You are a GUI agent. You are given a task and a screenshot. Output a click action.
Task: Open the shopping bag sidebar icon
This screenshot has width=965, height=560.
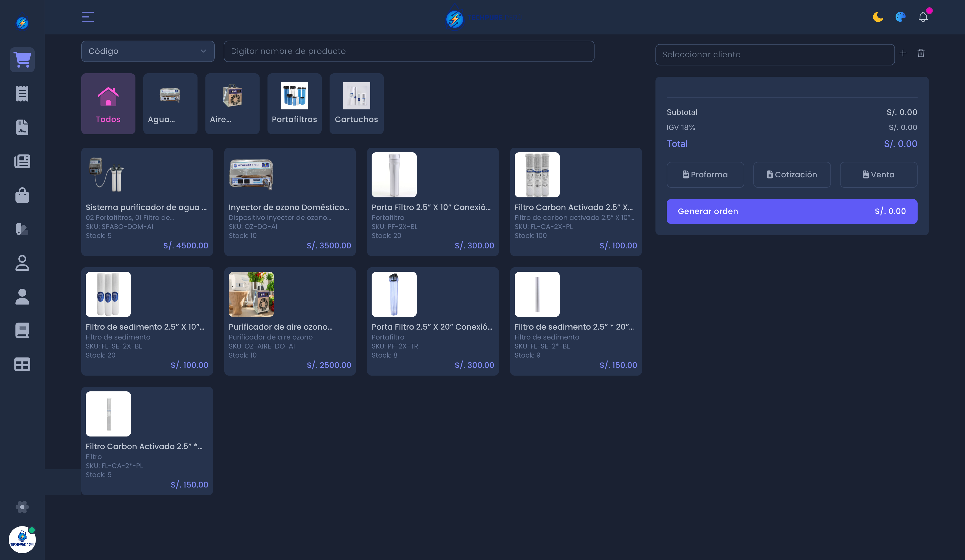tap(22, 195)
